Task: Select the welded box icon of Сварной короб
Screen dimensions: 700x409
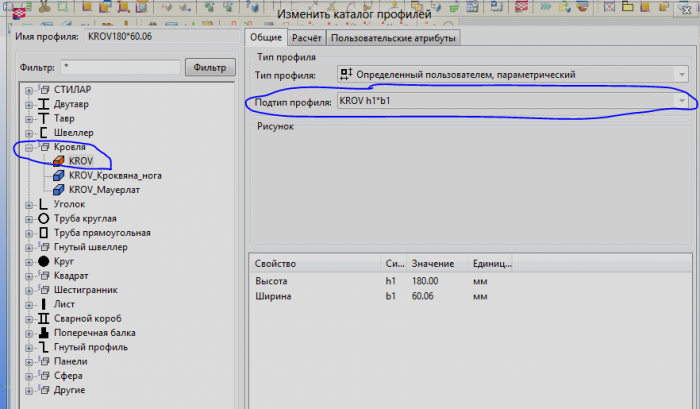Action: tap(43, 318)
